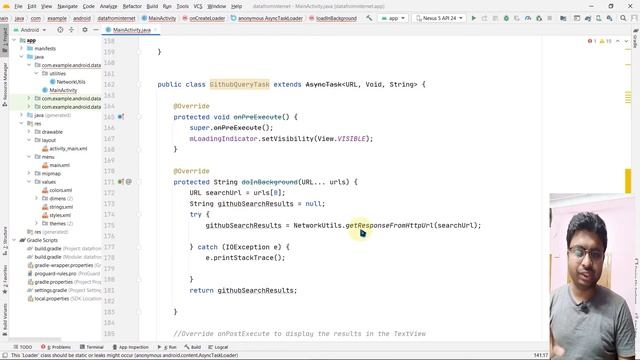The width and height of the screenshot is (640, 360).
Task: Click override gutter icon beside onPreExecute line
Action: [120, 117]
